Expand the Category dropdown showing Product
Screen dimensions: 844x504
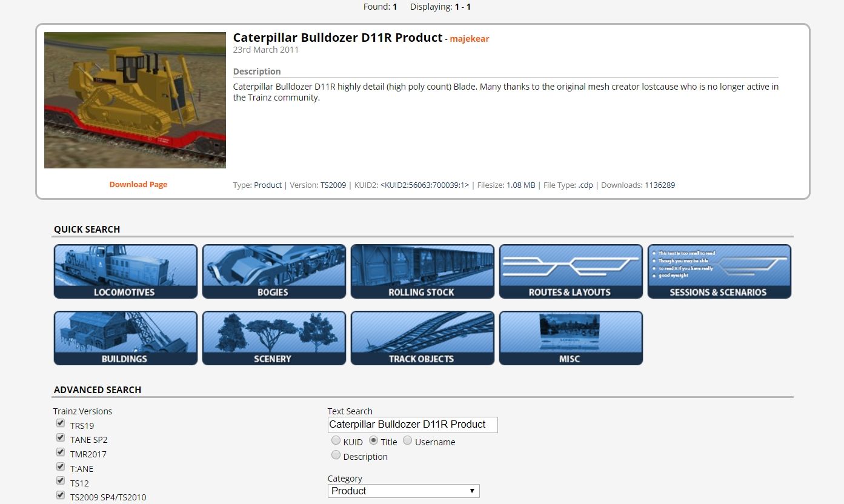pos(403,491)
